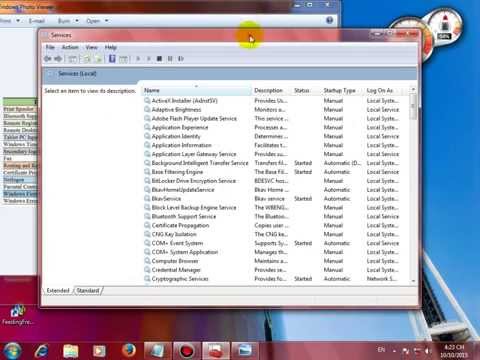Click the services list vertical scrollbar thumb
The width and height of the screenshot is (480, 360).
pyautogui.click(x=413, y=107)
